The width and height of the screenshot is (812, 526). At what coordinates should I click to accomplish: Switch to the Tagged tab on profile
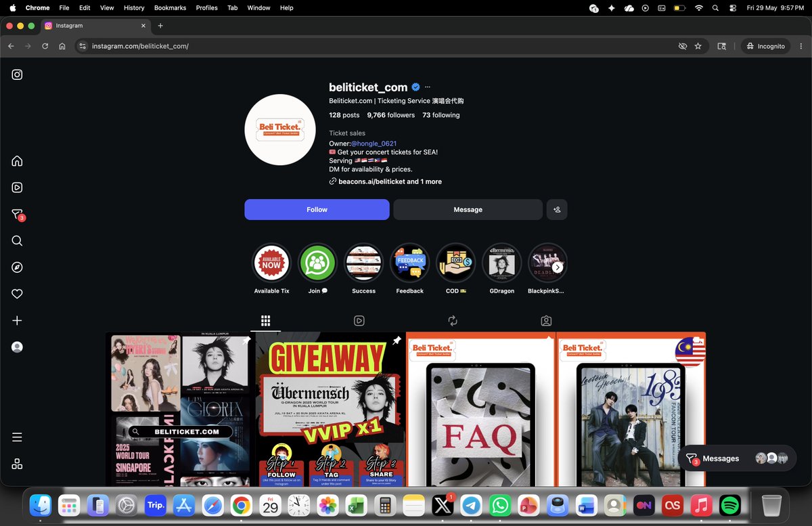(546, 321)
